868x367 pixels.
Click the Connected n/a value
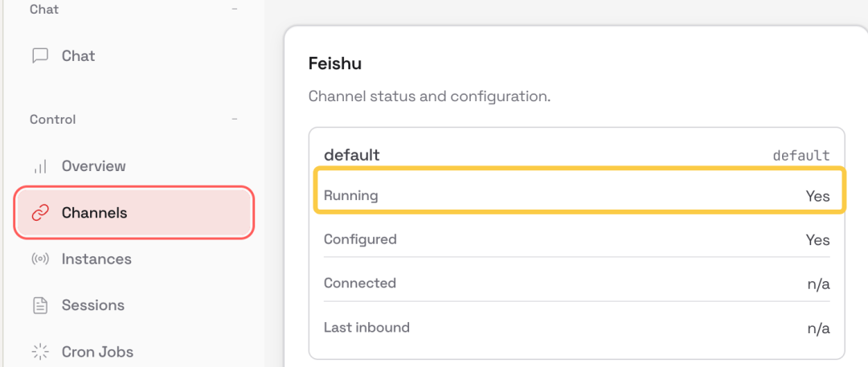[818, 284]
